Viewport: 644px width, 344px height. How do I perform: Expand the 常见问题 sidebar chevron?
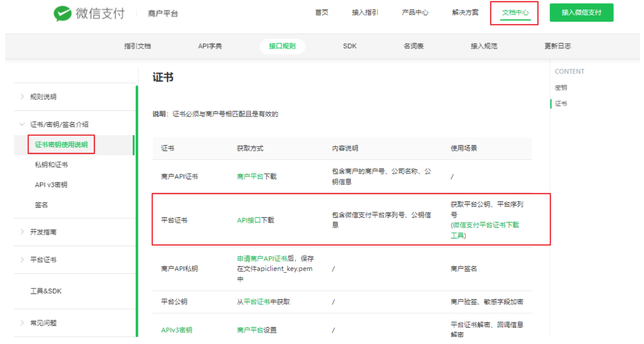click(22, 323)
